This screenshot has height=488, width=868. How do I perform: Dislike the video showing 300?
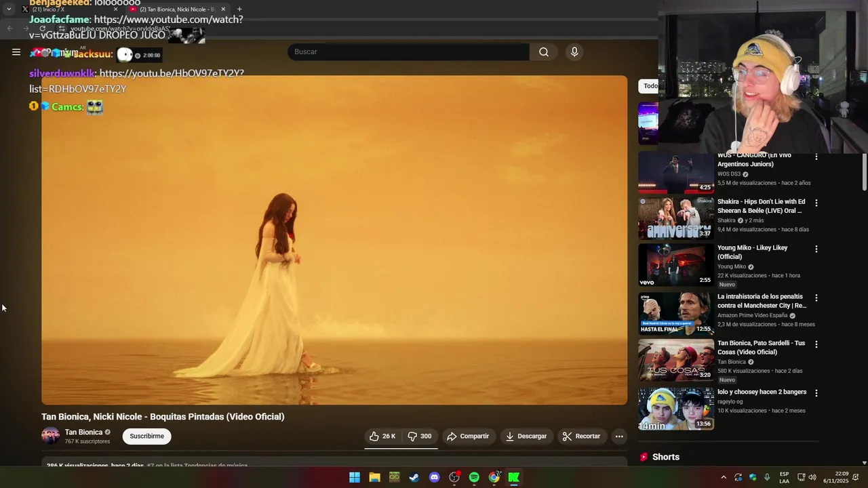tap(420, 436)
